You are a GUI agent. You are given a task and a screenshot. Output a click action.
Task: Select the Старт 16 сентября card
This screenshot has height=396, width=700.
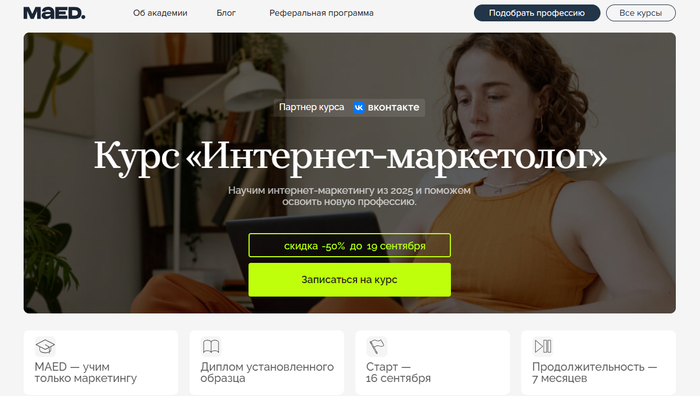coord(433,363)
